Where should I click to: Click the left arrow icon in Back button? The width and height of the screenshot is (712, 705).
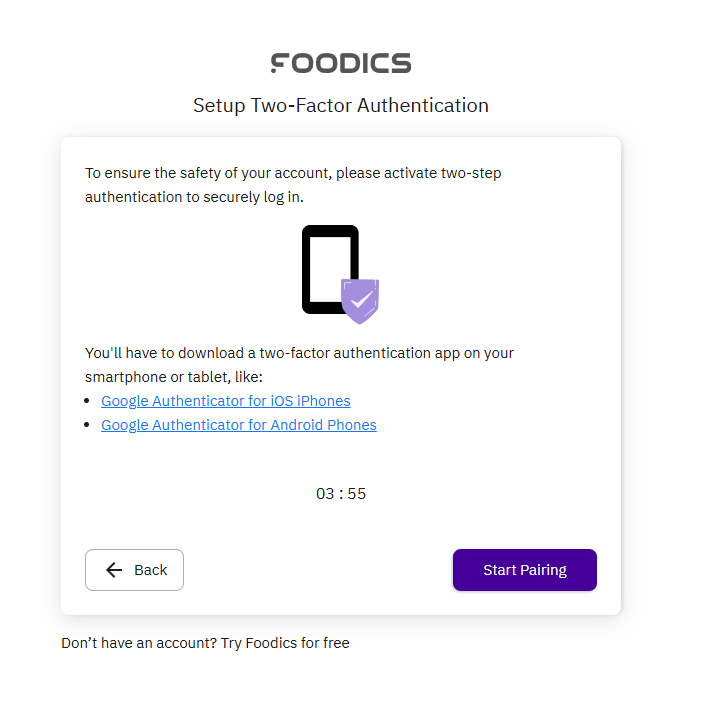click(114, 570)
